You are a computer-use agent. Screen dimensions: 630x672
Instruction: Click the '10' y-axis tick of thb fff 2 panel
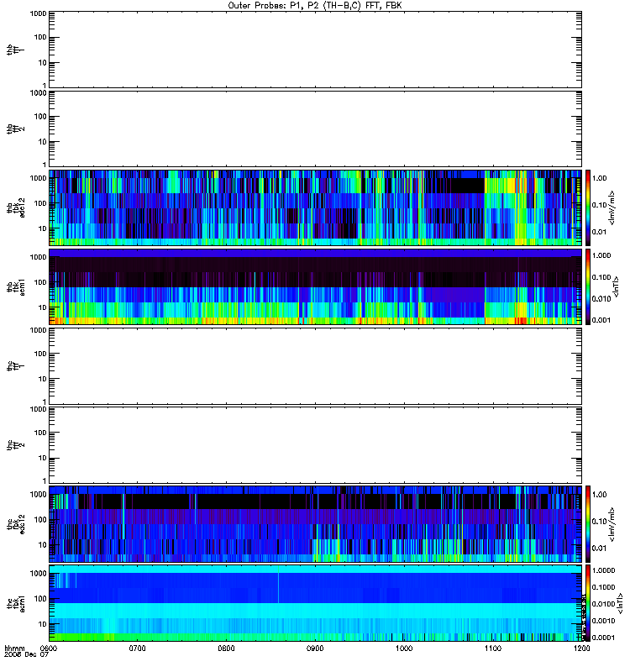[x=42, y=142]
